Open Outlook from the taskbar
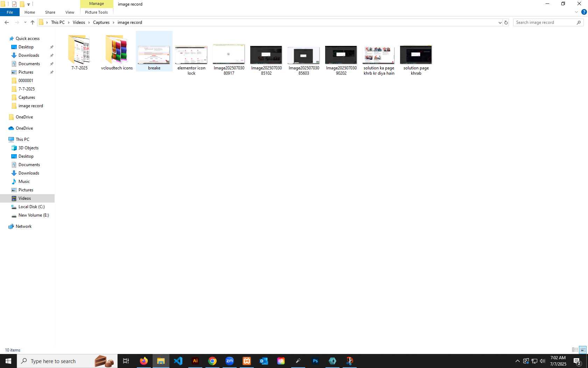588x368 pixels. click(x=264, y=361)
